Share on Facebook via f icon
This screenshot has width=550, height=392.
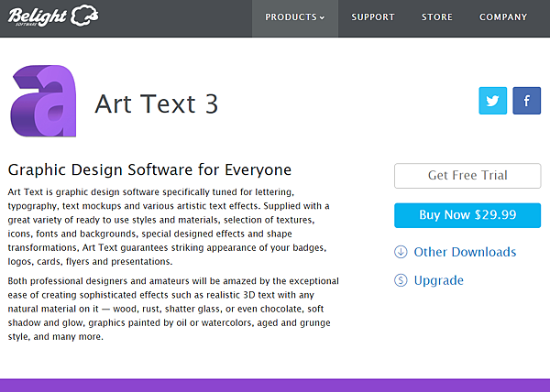point(526,101)
